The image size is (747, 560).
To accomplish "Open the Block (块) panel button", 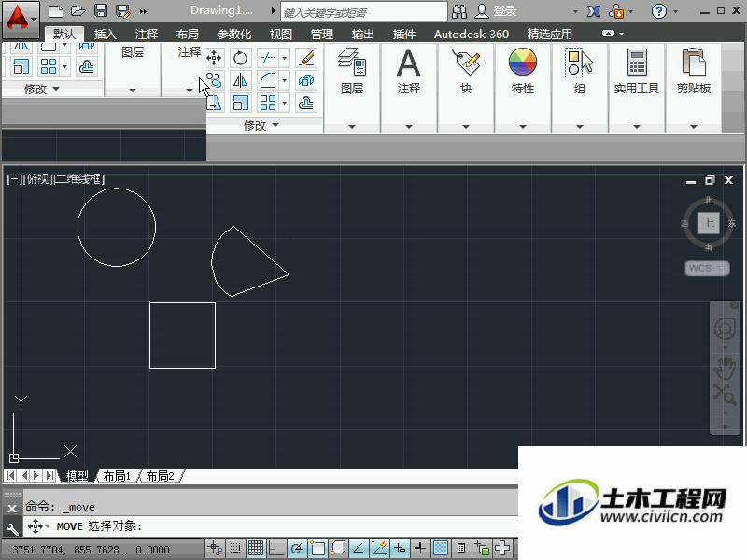I will (x=466, y=72).
